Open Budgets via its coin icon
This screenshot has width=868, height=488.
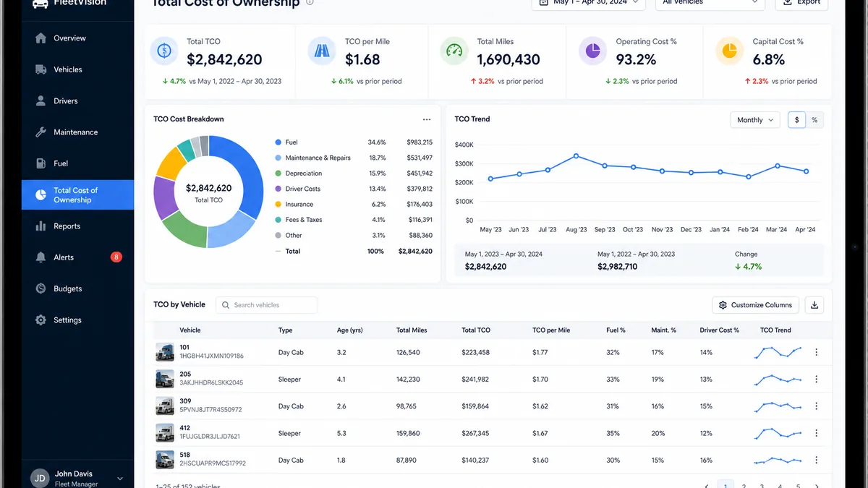pos(41,288)
